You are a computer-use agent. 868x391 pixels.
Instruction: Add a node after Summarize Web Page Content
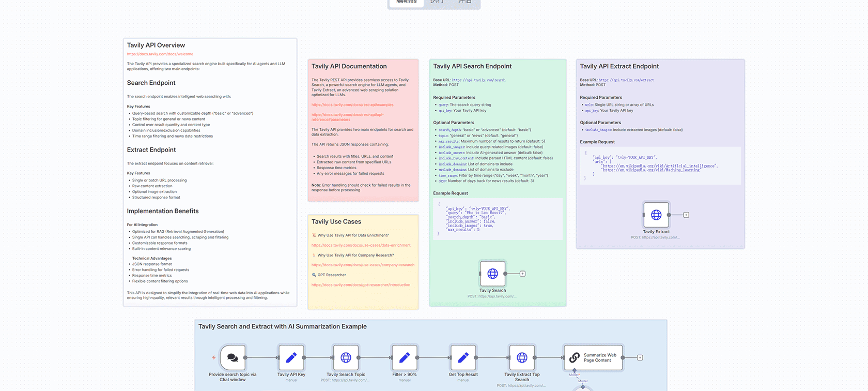pyautogui.click(x=640, y=357)
